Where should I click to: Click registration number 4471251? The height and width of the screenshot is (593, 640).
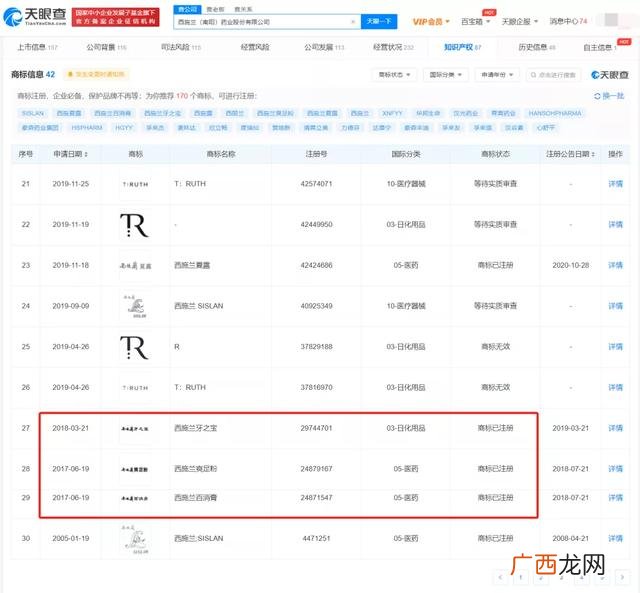click(316, 539)
